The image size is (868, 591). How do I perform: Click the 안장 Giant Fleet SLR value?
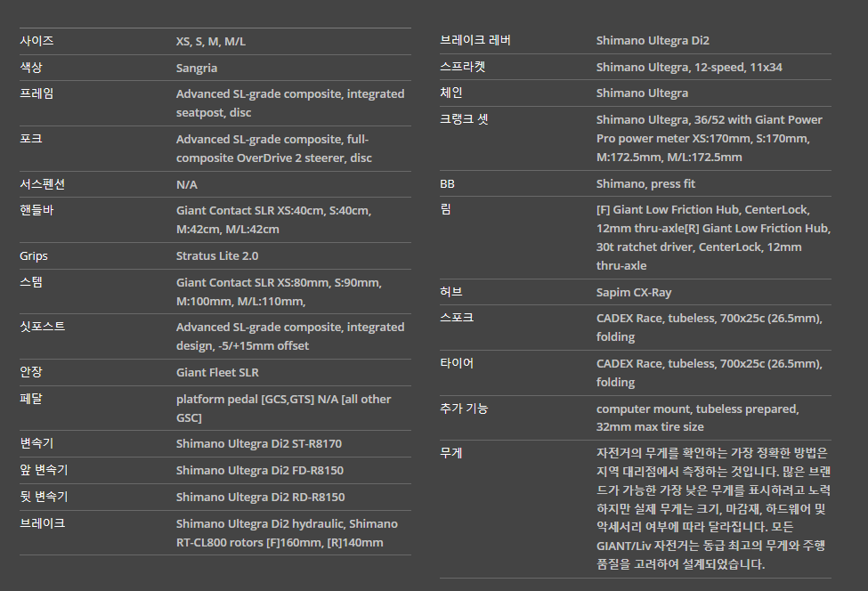217,372
